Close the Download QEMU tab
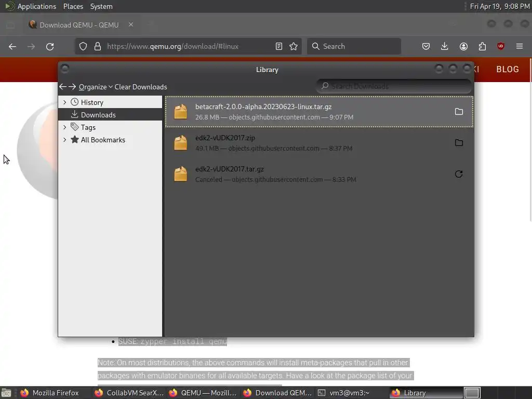 pyautogui.click(x=130, y=25)
